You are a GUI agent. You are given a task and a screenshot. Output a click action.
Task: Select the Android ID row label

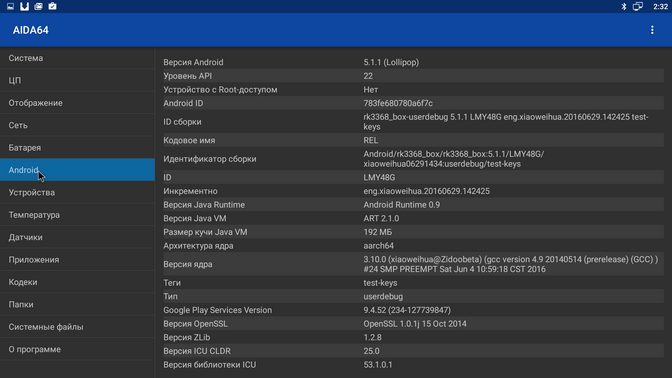183,103
